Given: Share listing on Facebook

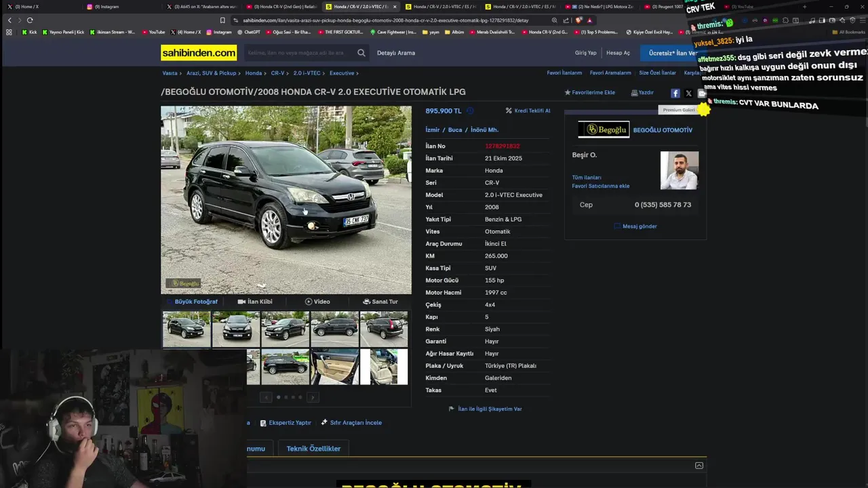Looking at the screenshot, I should (x=675, y=94).
